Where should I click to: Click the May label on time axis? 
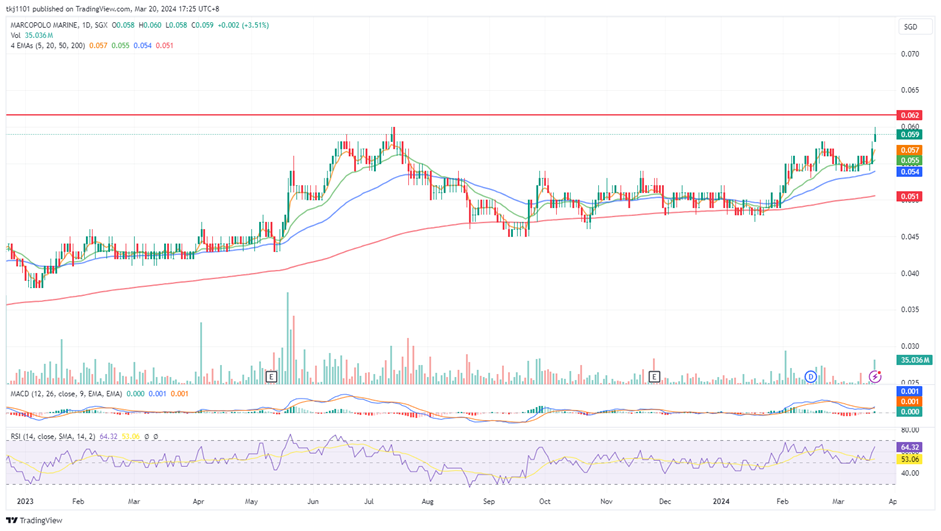point(251,502)
